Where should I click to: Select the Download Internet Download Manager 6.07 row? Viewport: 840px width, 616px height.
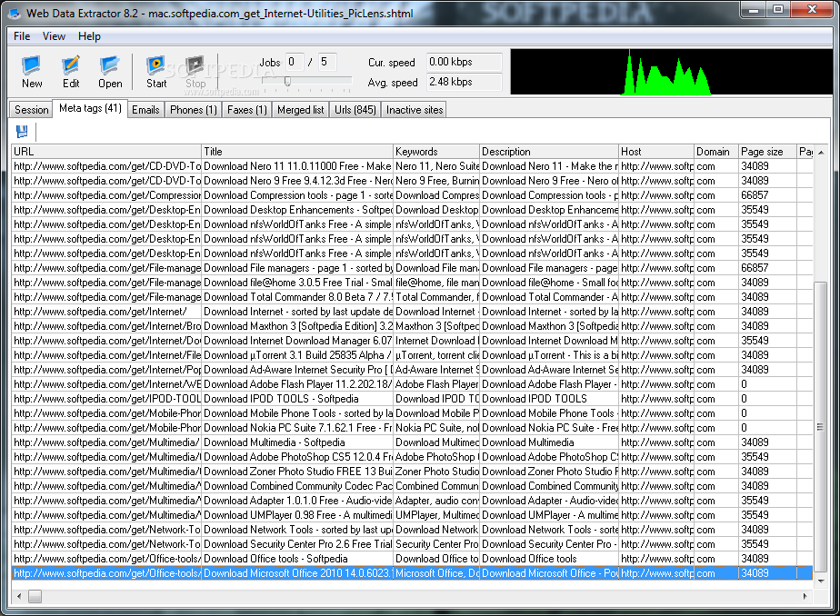point(412,341)
